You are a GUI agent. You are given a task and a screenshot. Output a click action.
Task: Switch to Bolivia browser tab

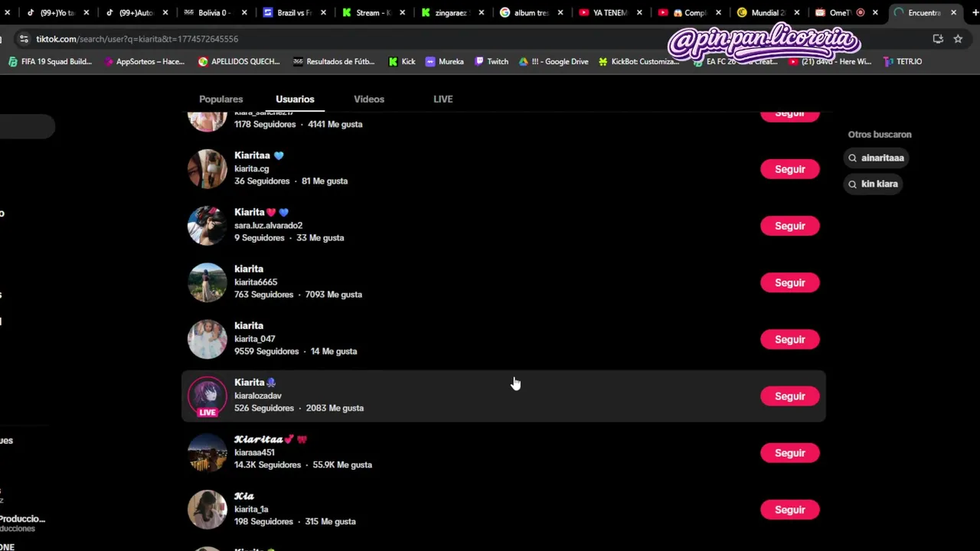coord(214,12)
